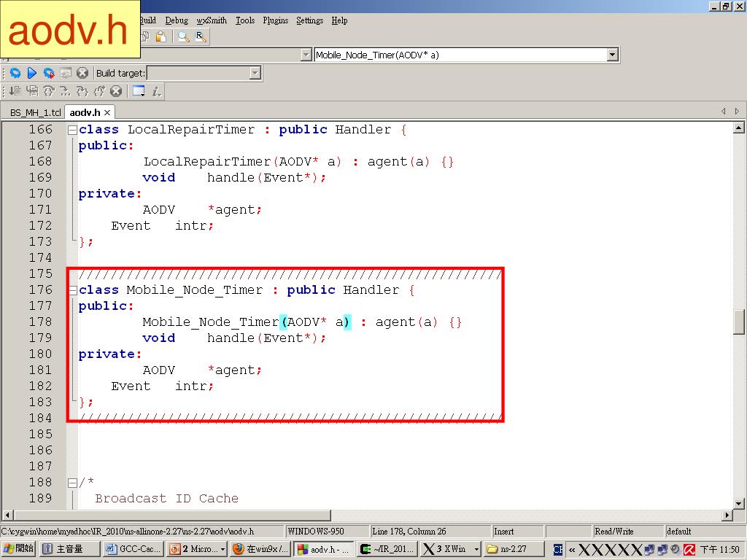Click the horizontal scrollbar right arrow
Image resolution: width=747 pixels, height=560 pixels.
727,515
